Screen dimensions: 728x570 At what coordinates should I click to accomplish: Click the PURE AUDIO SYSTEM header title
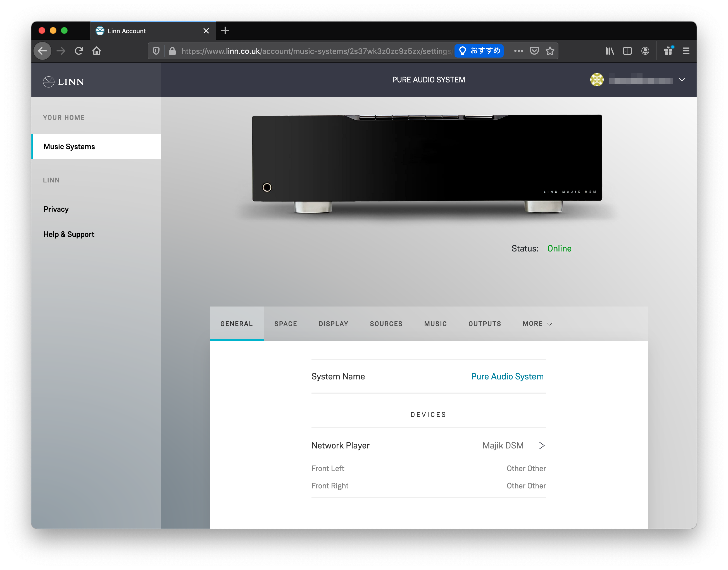click(429, 79)
